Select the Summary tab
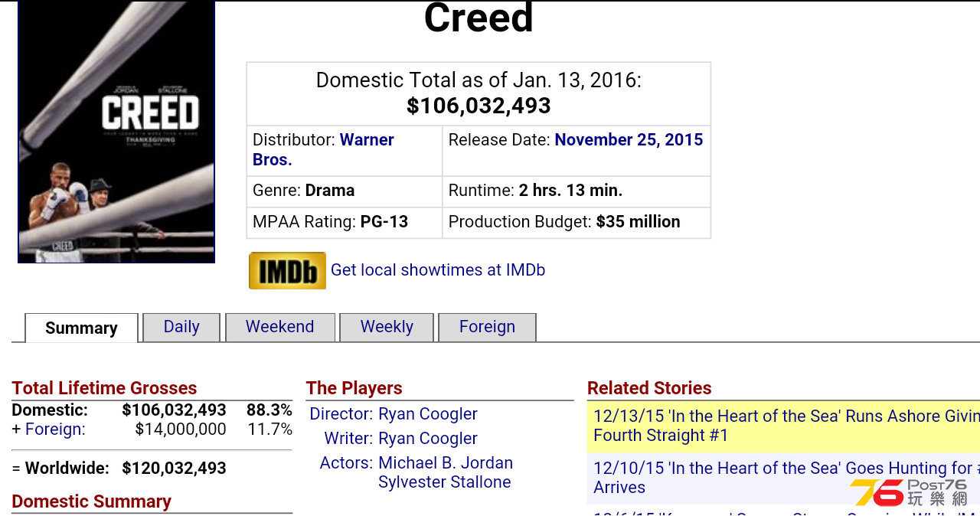This screenshot has height=516, width=980. [x=81, y=328]
